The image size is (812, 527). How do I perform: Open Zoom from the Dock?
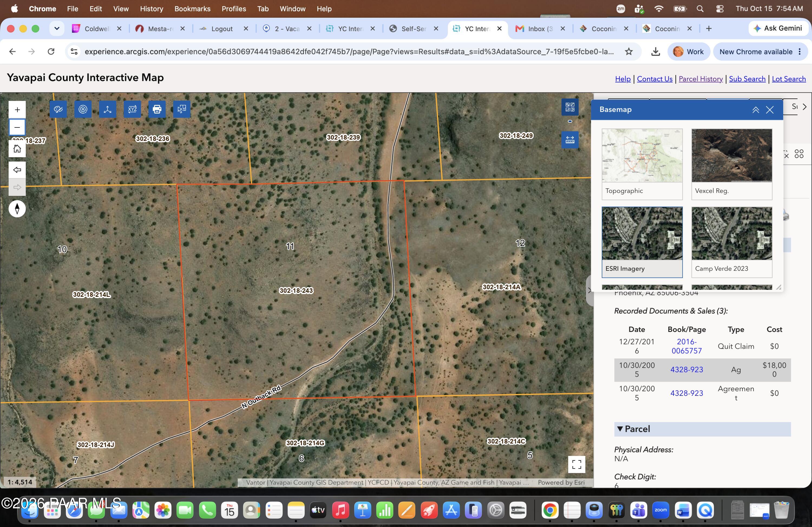click(x=660, y=510)
